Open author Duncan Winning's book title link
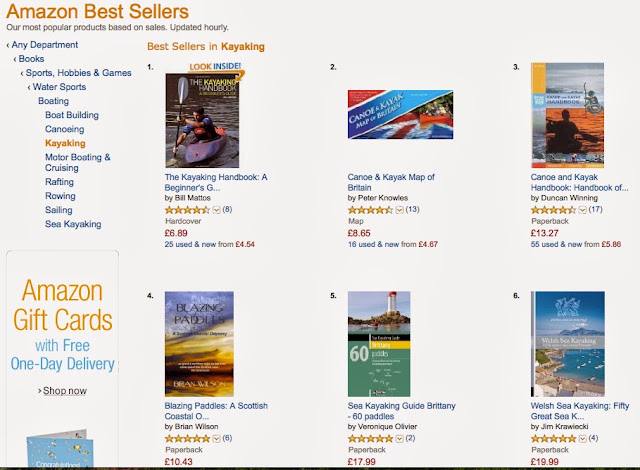640x470 pixels. [579, 182]
